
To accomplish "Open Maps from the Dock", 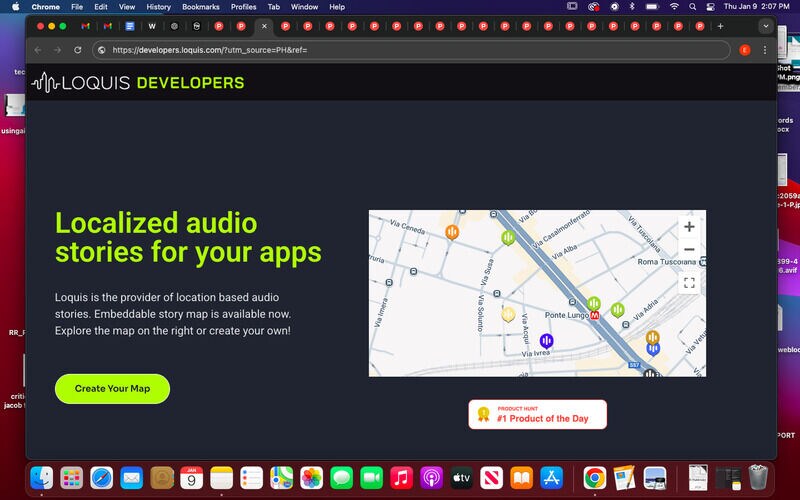I will pyautogui.click(x=282, y=478).
